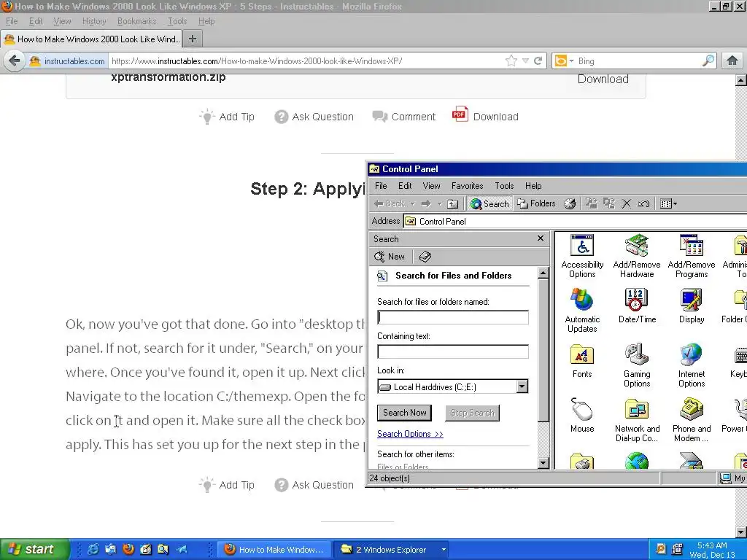The width and height of the screenshot is (747, 560).
Task: Open a new Firefox tab
Action: (x=193, y=39)
